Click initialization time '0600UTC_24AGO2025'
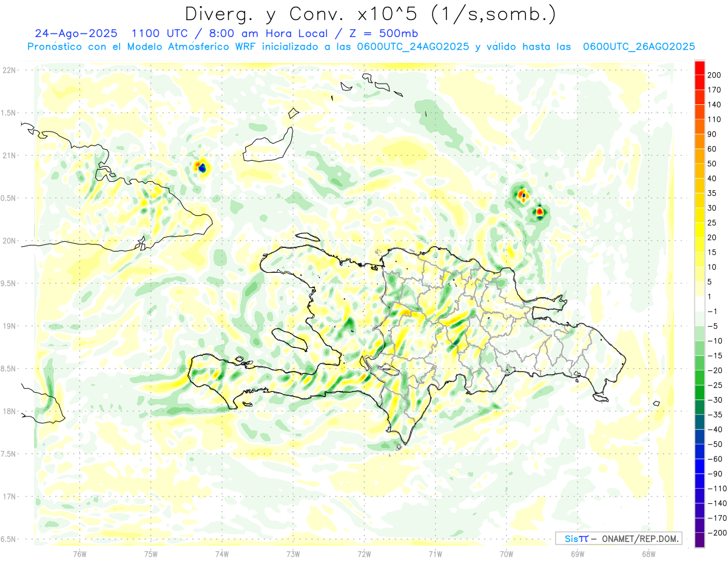The image size is (728, 562). click(412, 47)
